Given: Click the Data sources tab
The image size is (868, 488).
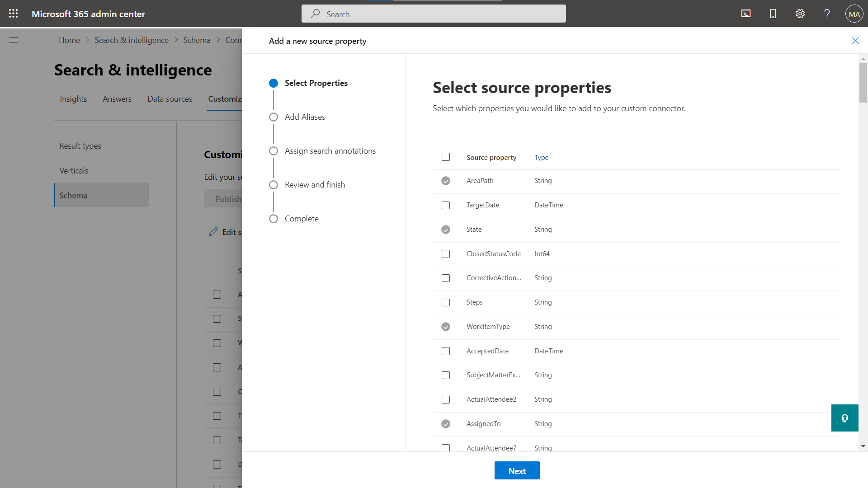Looking at the screenshot, I should point(170,99).
